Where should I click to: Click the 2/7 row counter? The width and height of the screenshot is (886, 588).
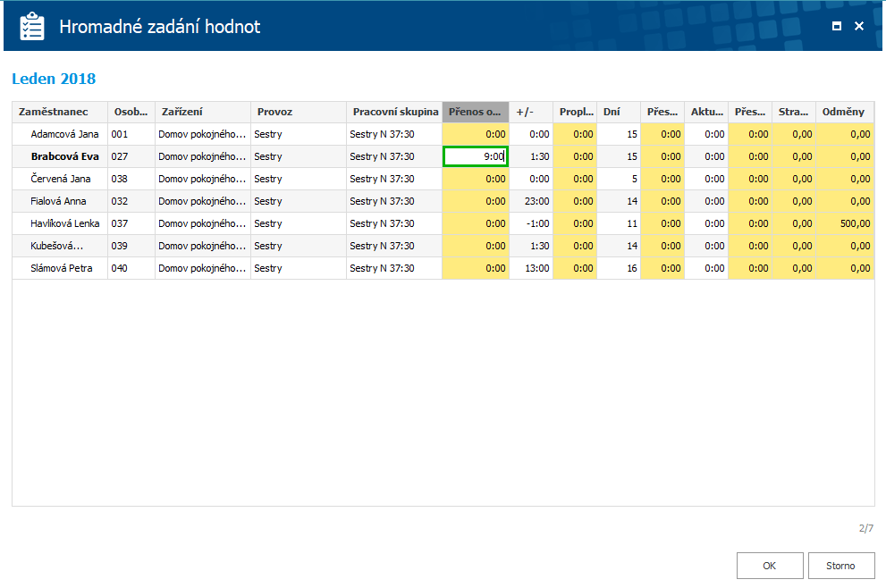(866, 528)
